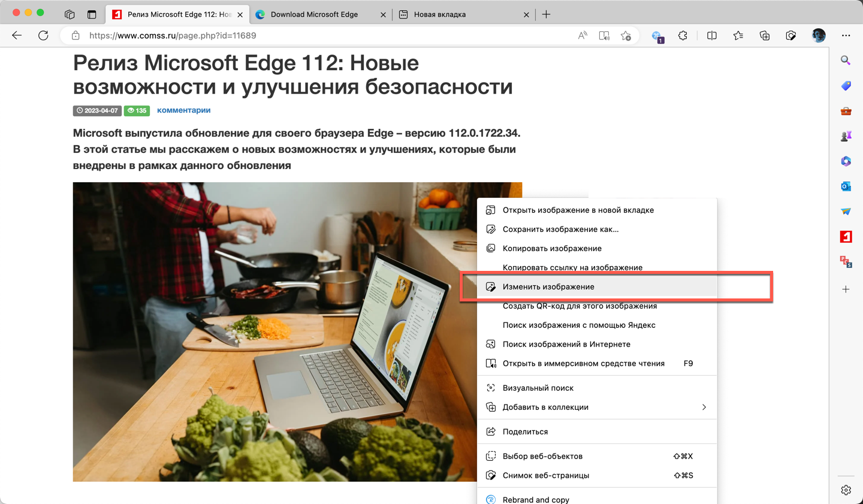Expand the Добавить в коллекции submenu

597,407
